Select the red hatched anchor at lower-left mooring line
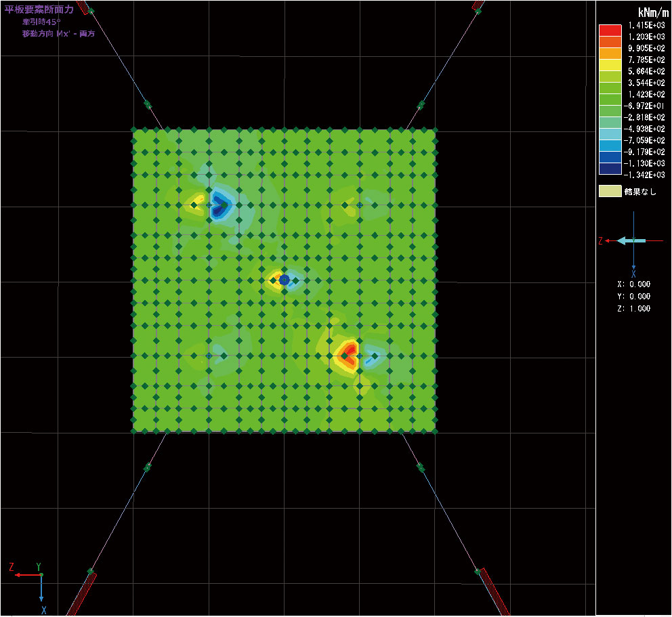 81,595
